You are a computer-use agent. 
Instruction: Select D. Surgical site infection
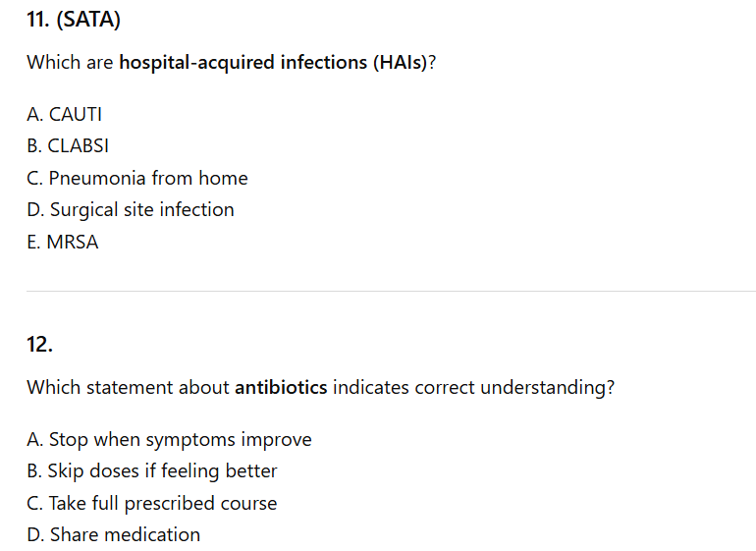pyautogui.click(x=131, y=209)
